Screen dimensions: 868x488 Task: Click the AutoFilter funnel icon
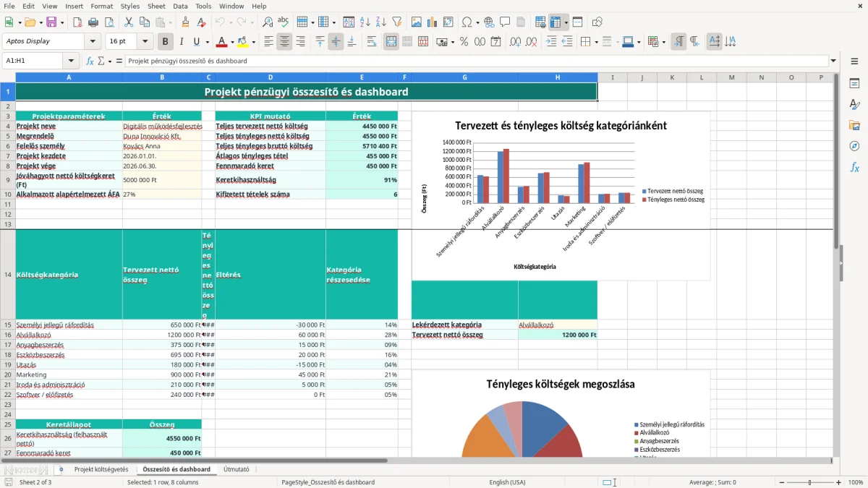[396, 22]
